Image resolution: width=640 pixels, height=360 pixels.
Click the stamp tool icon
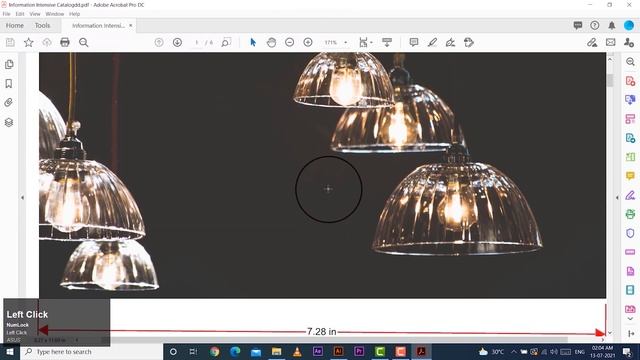click(469, 42)
